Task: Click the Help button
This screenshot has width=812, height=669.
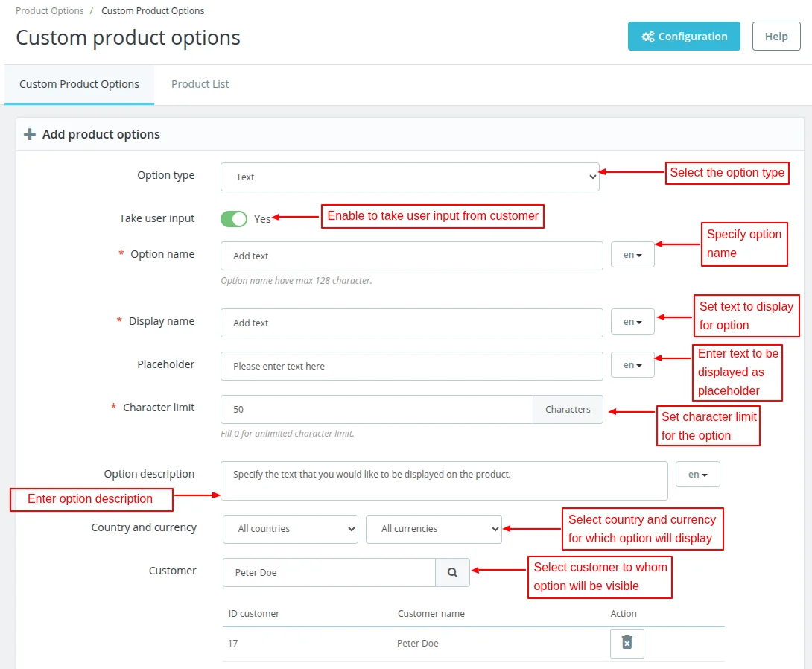Action: pyautogui.click(x=775, y=36)
